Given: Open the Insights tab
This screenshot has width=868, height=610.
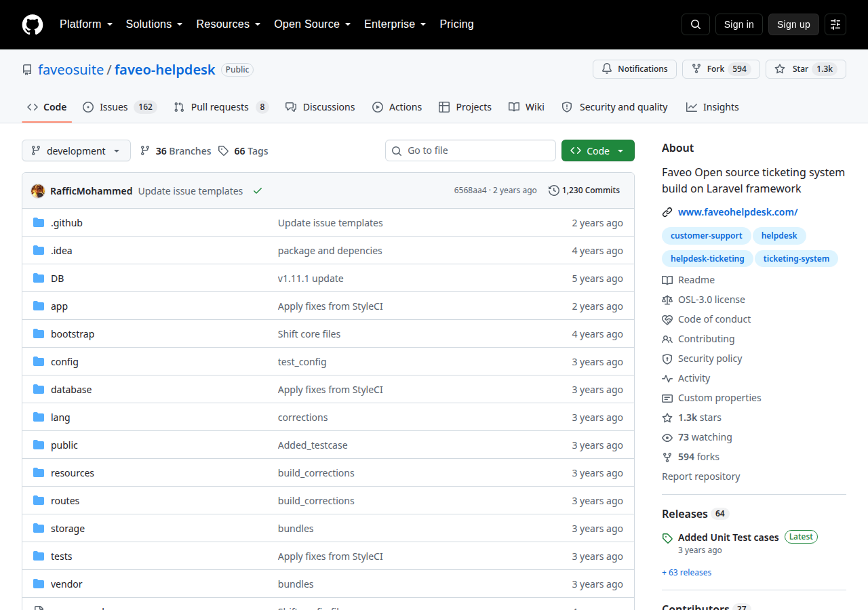Looking at the screenshot, I should coord(712,107).
